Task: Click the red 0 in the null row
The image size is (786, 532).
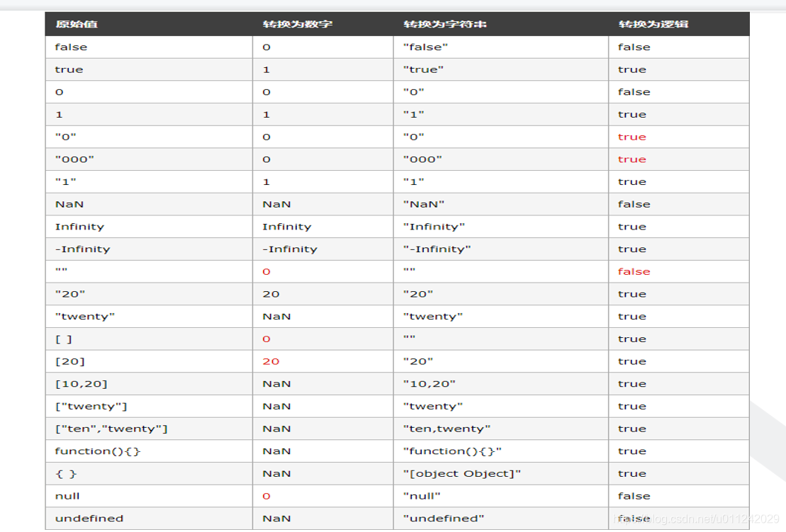Action: (266, 496)
